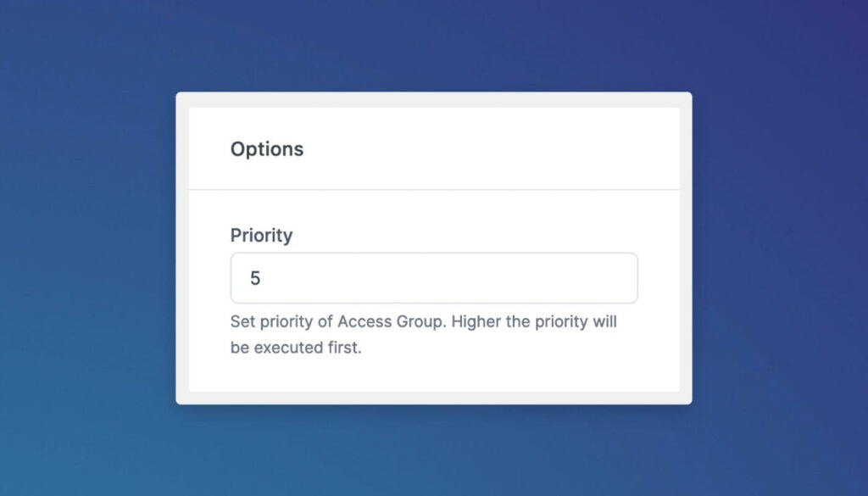Select the word Priority above the input
The height and width of the screenshot is (496, 868).
(x=261, y=236)
